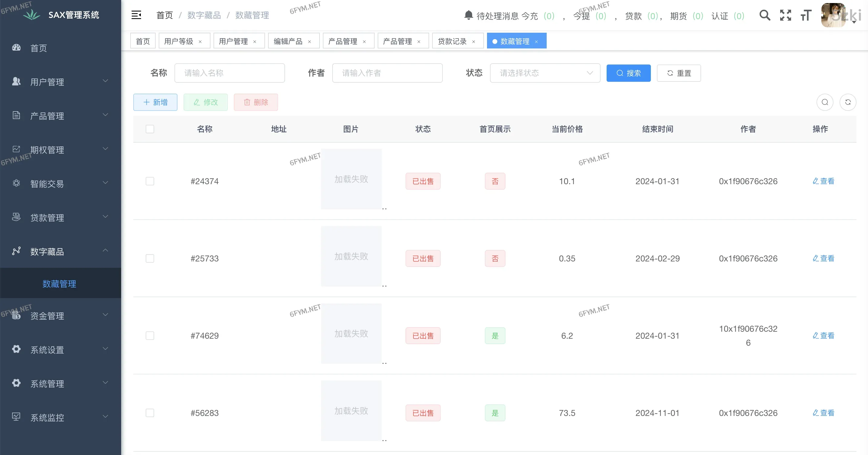The height and width of the screenshot is (455, 868).
Task: Toggle fullscreen mode icon
Action: click(785, 15)
